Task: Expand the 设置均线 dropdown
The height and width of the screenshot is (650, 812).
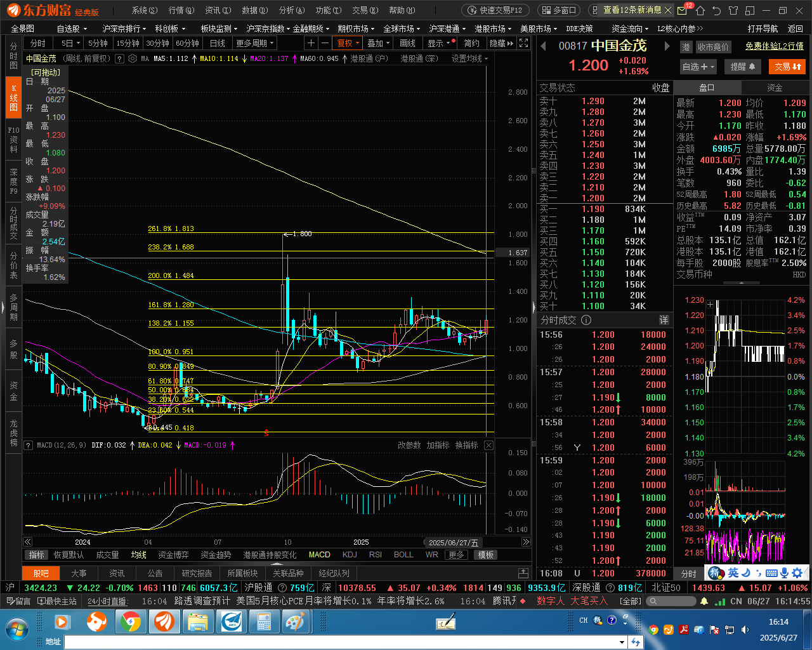Action: pos(469,58)
